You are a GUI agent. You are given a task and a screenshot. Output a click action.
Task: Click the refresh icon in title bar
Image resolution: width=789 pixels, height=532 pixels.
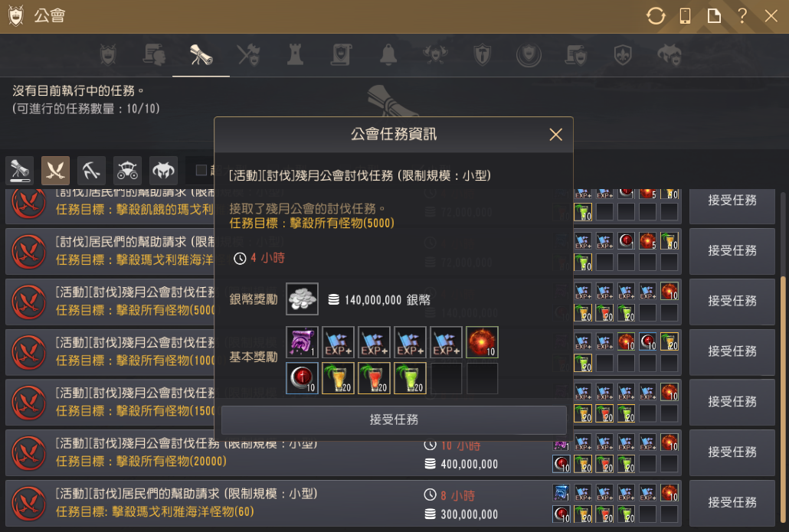(656, 16)
